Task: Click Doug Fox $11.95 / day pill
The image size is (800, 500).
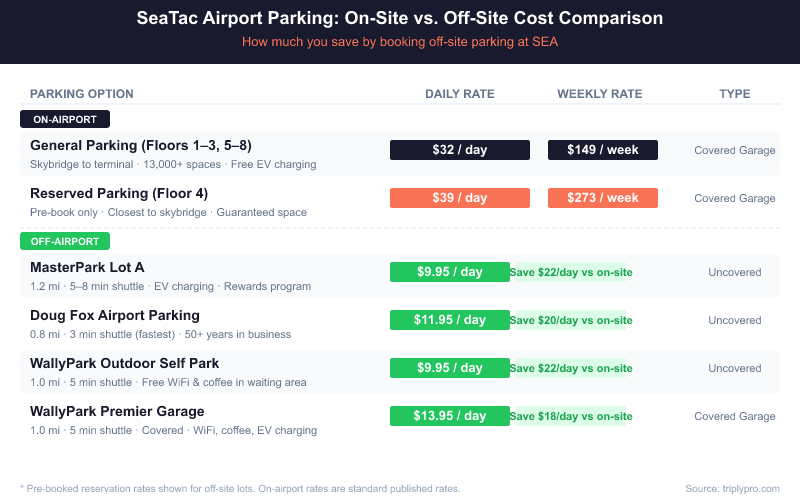Action: pos(449,320)
